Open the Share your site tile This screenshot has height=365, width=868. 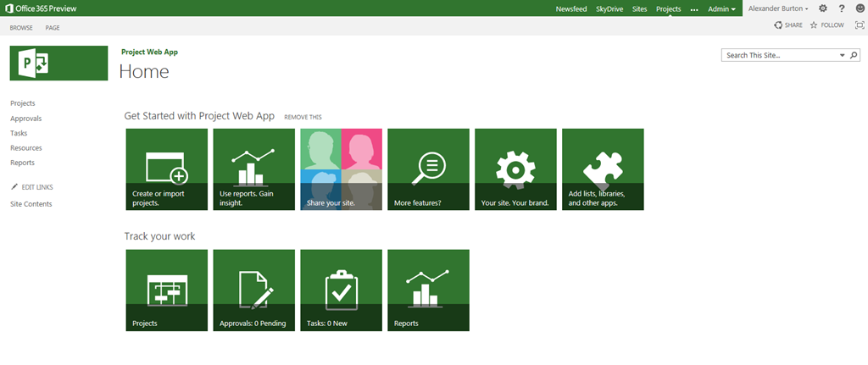(341, 169)
